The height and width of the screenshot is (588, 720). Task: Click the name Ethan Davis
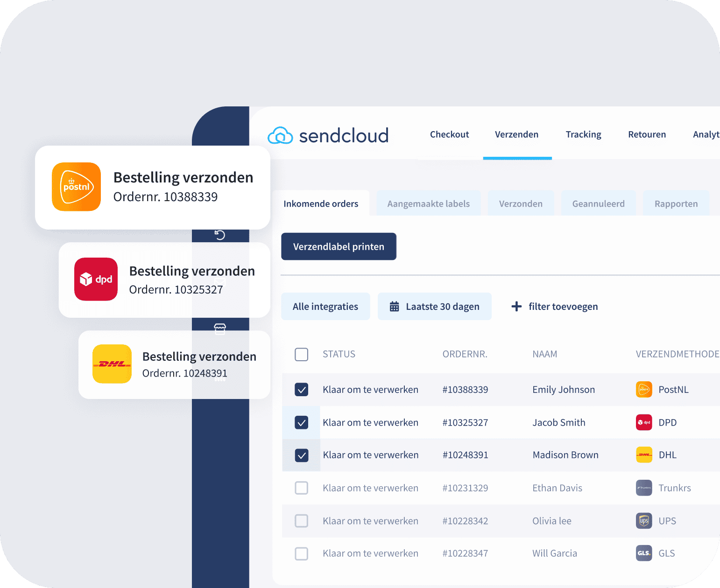(558, 488)
